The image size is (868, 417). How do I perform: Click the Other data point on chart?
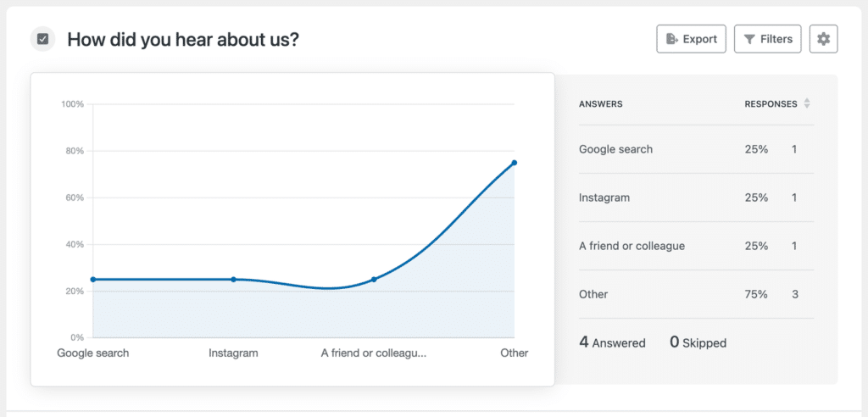pyautogui.click(x=515, y=163)
